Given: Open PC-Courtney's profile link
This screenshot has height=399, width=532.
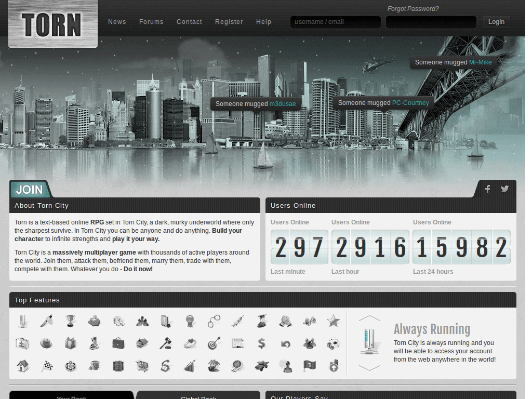Looking at the screenshot, I should pyautogui.click(x=410, y=103).
